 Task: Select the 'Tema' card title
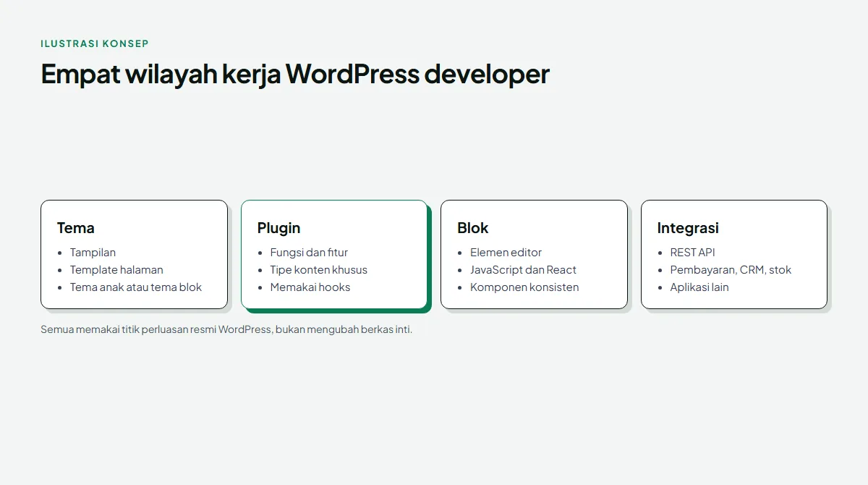tap(76, 228)
